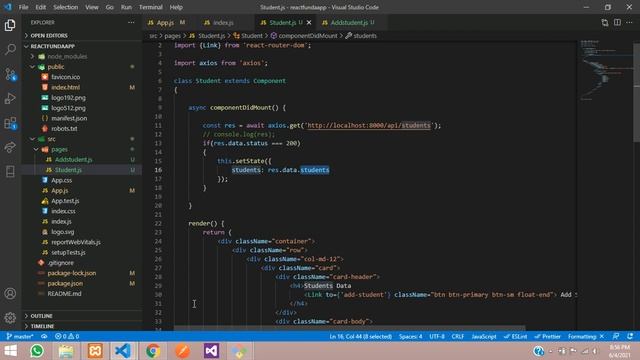This screenshot has width=640, height=360.
Task: Open the Go menu
Action: coord(109,7)
